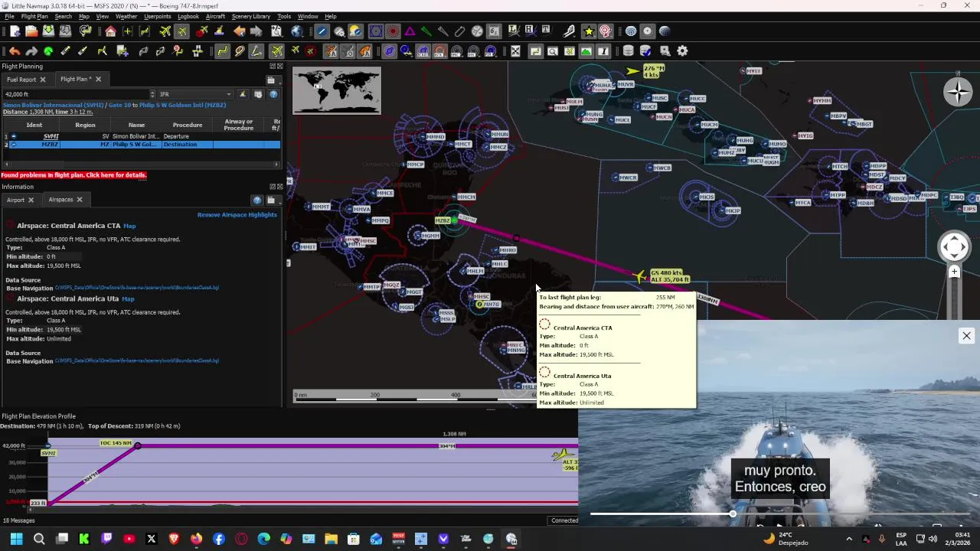Click the cruise altitude spinner arrows
980x551 pixels.
point(152,94)
